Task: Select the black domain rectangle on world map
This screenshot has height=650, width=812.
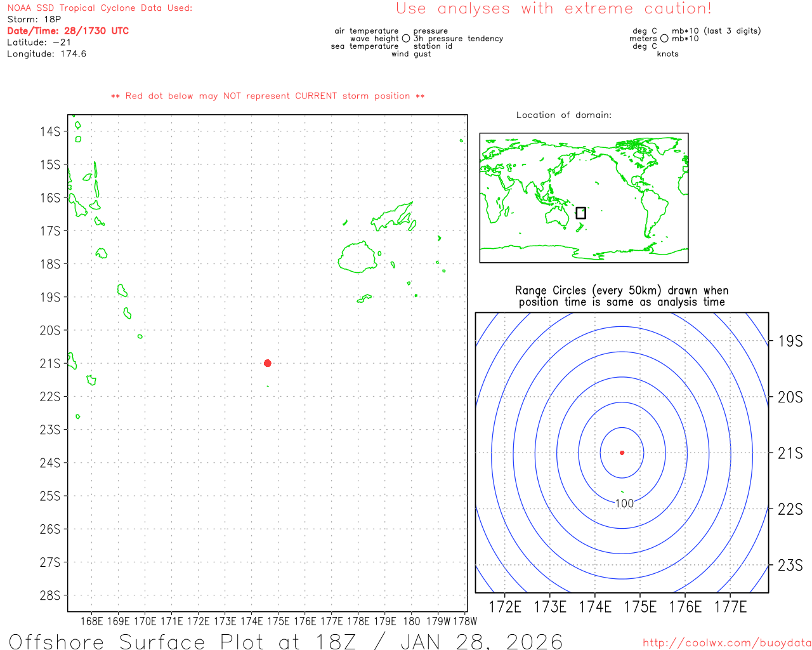Action: [580, 213]
